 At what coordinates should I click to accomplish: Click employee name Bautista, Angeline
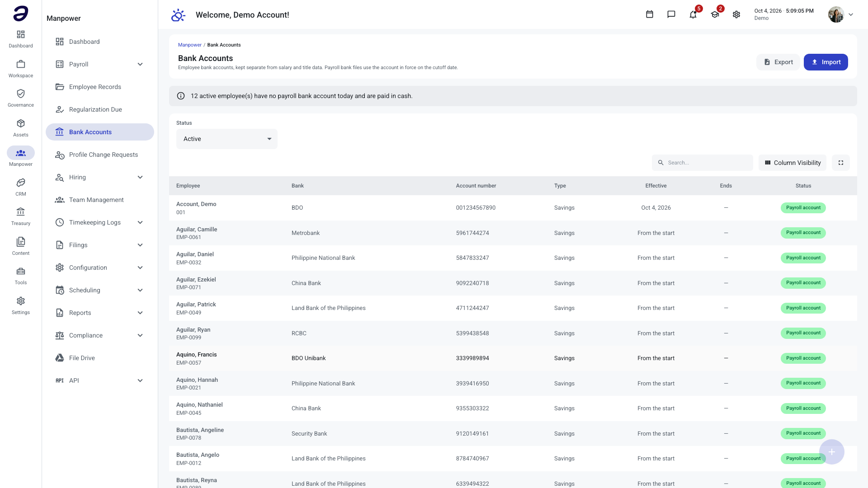tap(200, 430)
